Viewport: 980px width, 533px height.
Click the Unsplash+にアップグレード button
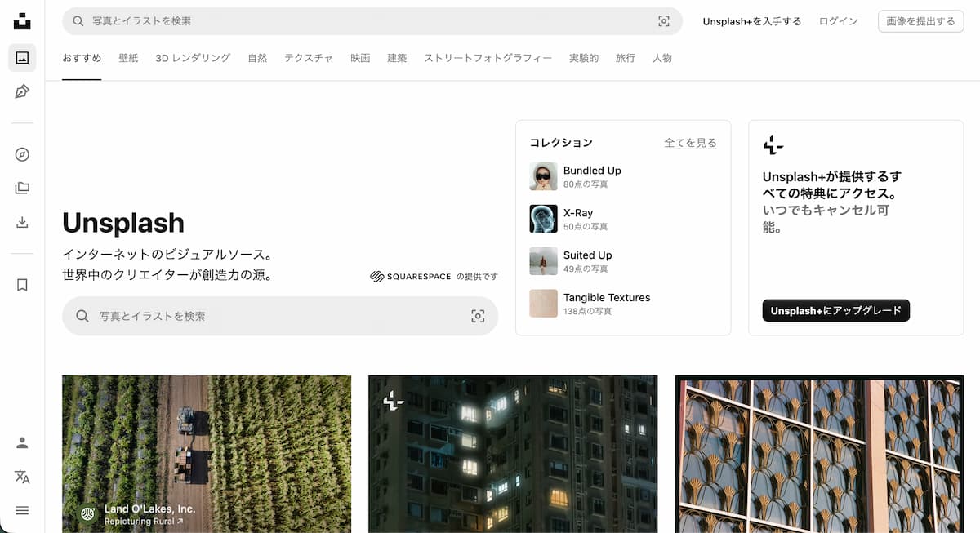tap(835, 310)
